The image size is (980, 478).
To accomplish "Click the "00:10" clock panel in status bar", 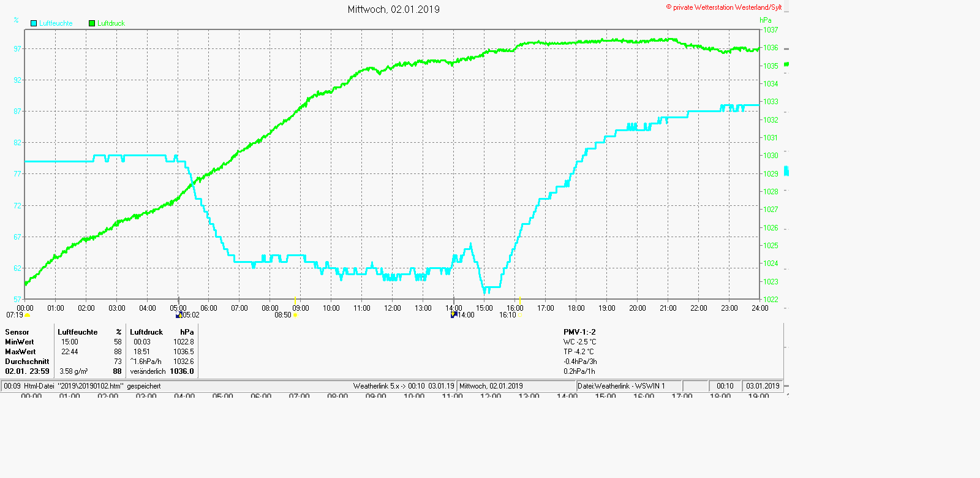I will 725,386.
